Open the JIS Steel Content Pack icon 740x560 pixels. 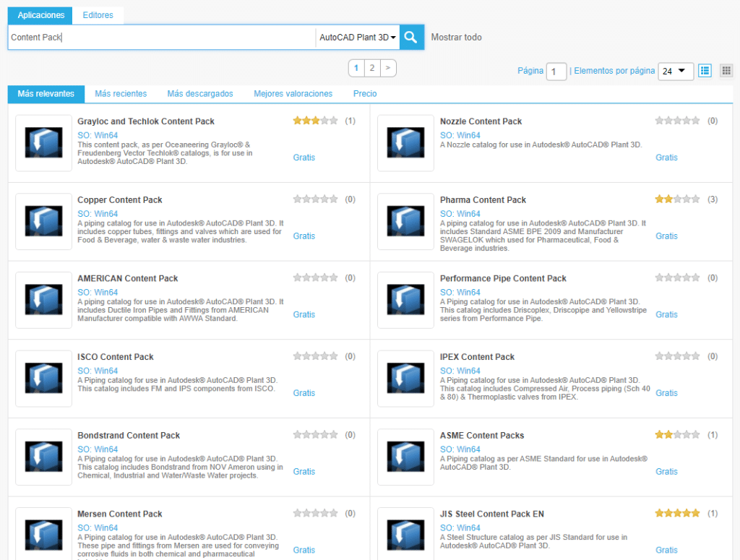tap(405, 534)
